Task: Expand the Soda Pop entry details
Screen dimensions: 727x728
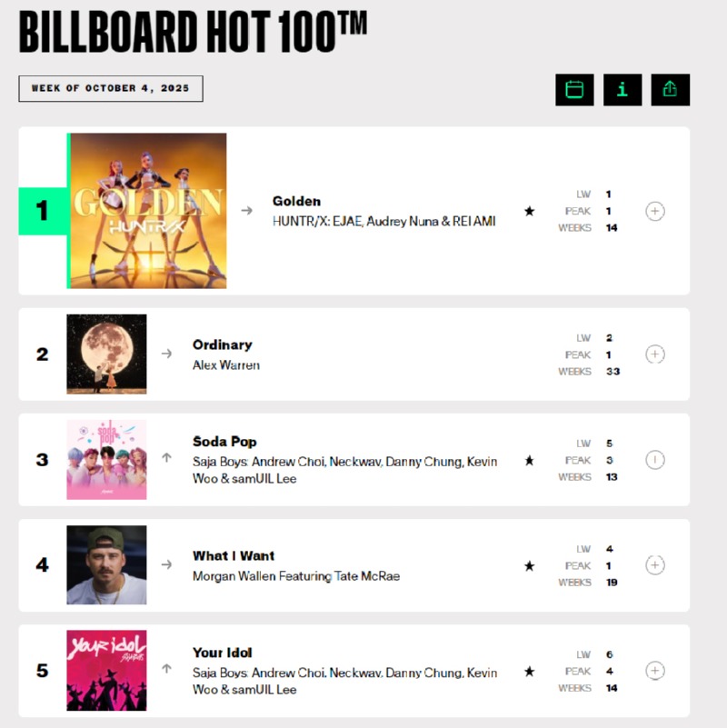Action: pyautogui.click(x=654, y=460)
